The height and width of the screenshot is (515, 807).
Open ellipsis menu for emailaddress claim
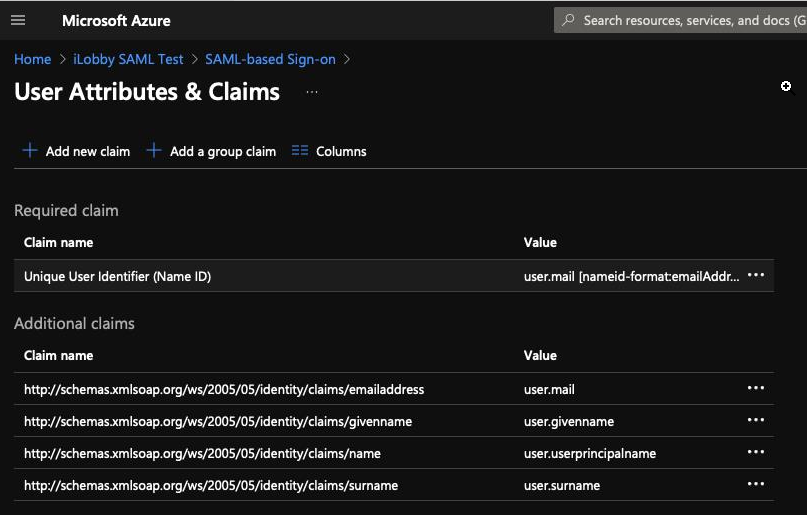tap(756, 388)
